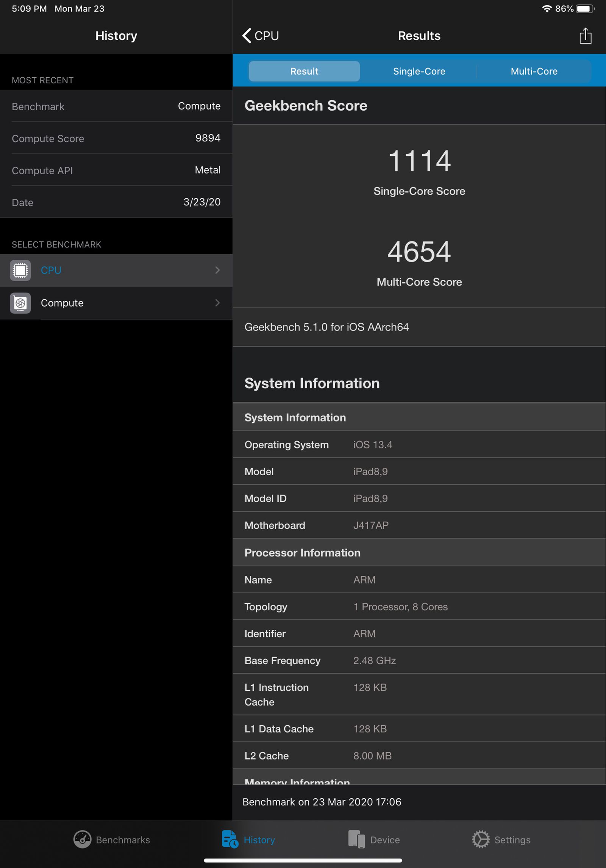The height and width of the screenshot is (868, 606).
Task: Tap the Benchmarks speedometer icon
Action: tap(84, 840)
